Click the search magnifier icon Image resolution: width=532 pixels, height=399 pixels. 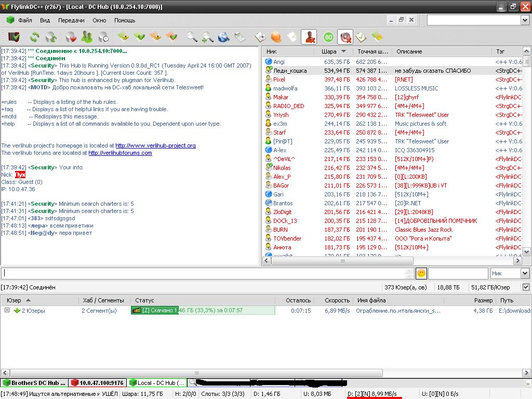(192, 37)
